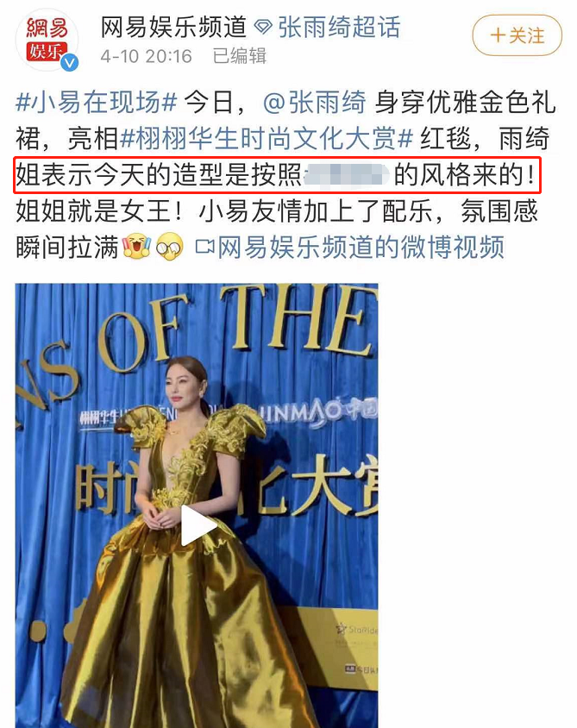Open hashtag #栩栩华生时尚文化大赏#
The width and height of the screenshot is (577, 728).
(x=267, y=138)
